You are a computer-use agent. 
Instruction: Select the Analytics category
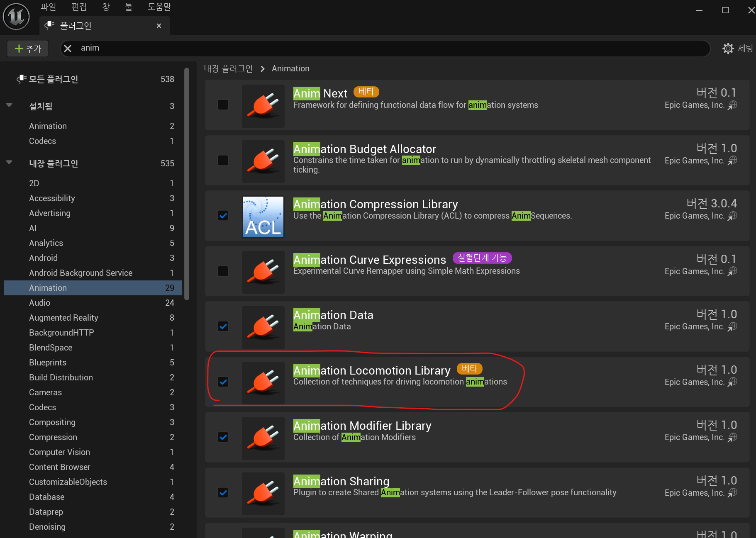(93, 243)
